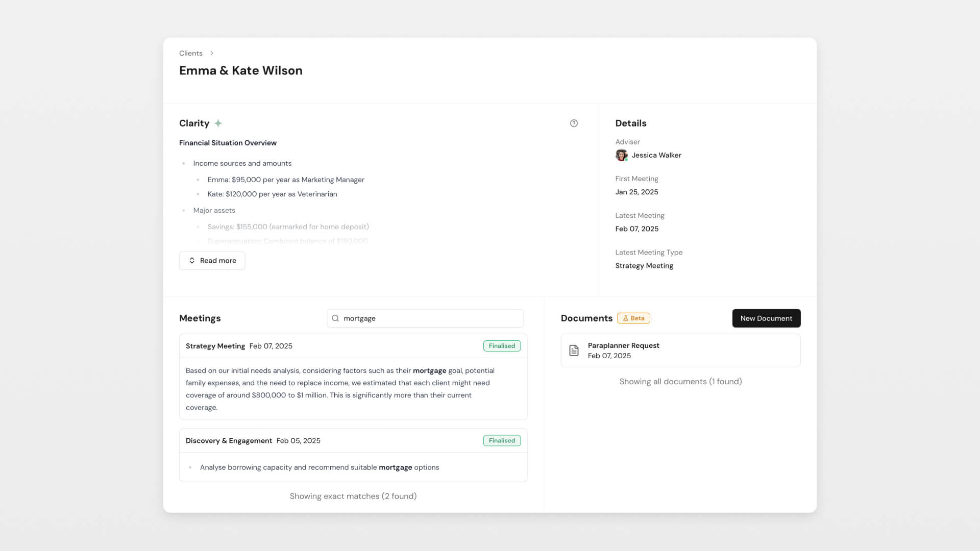Click the flask icon inside the Beta badge
This screenshot has width=980, height=551.
(626, 318)
